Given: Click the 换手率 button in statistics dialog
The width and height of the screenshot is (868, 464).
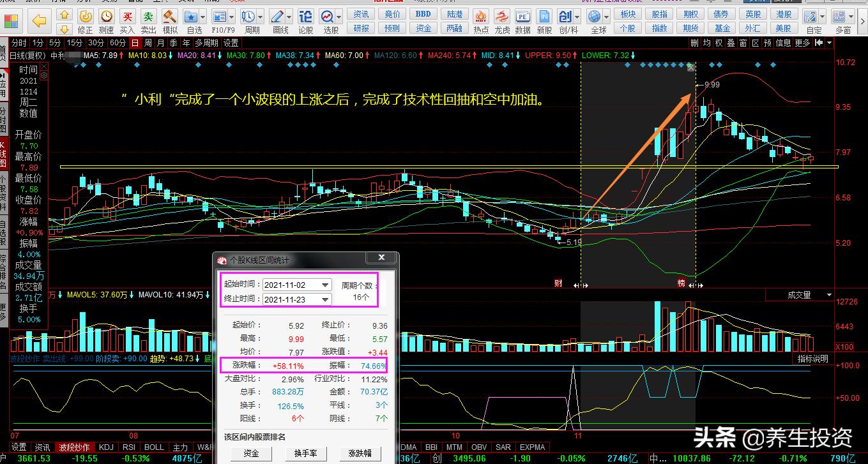Looking at the screenshot, I should point(306,453).
